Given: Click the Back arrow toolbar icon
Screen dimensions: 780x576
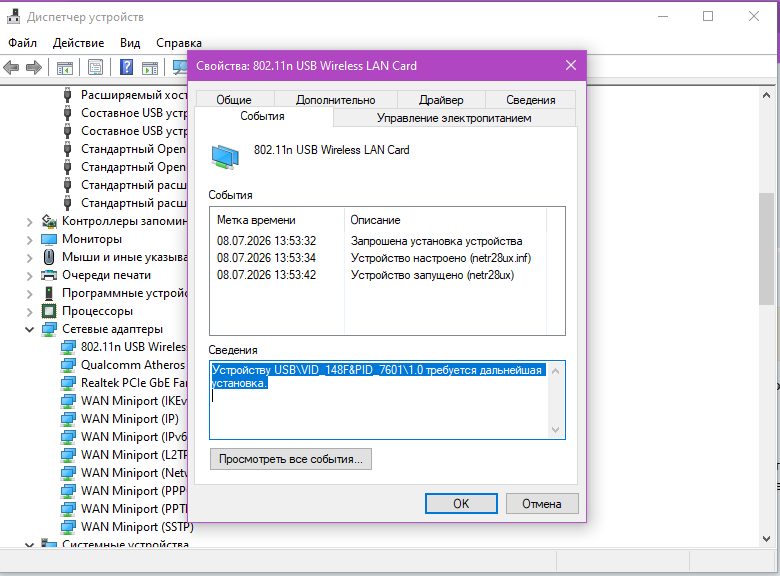Looking at the screenshot, I should [x=11, y=67].
